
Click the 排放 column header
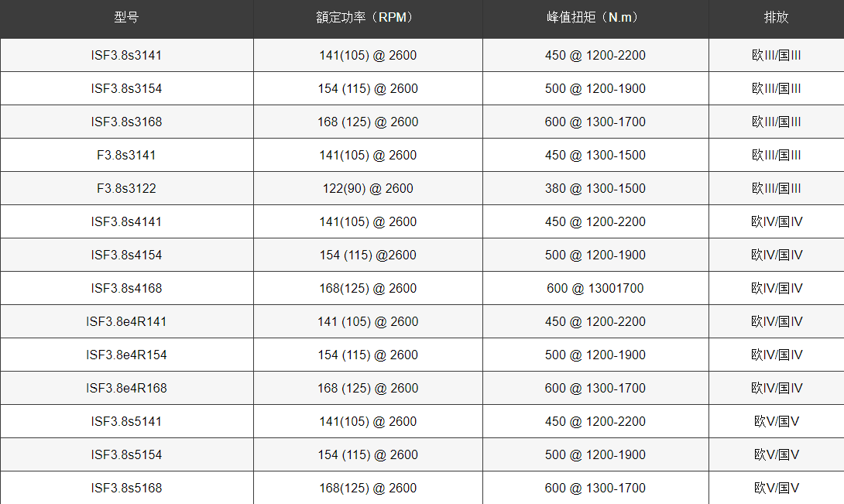point(776,17)
